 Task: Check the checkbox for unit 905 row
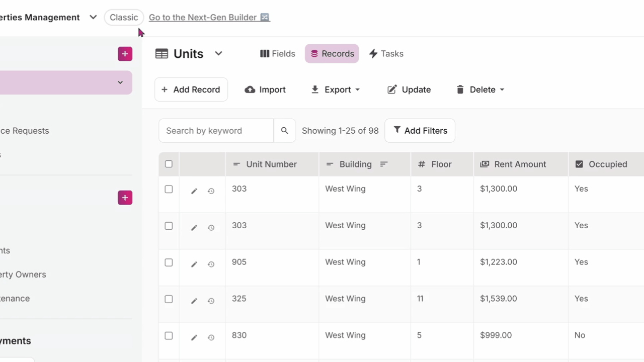click(169, 262)
